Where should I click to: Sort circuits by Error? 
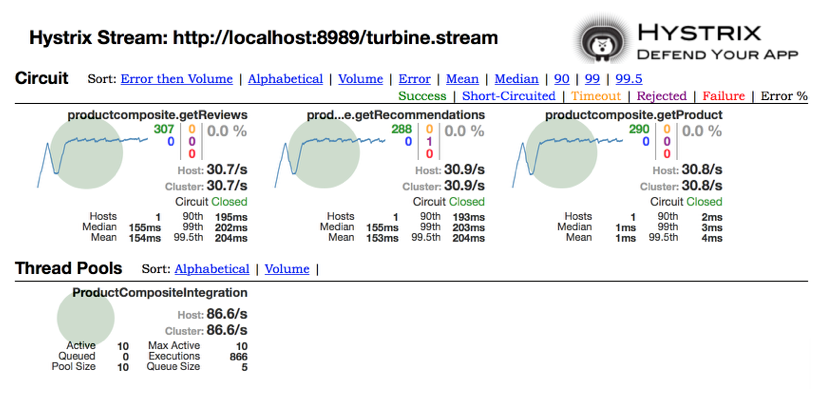414,79
